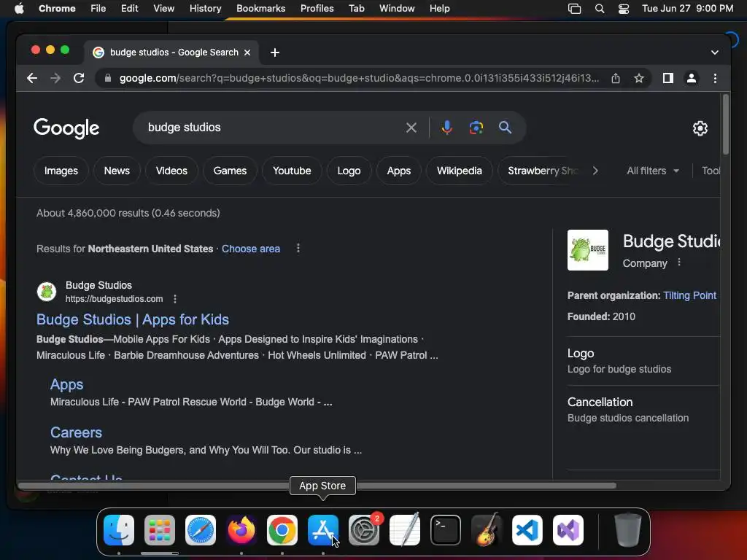Filter results by Videos
This screenshot has height=560, width=747.
[x=171, y=171]
